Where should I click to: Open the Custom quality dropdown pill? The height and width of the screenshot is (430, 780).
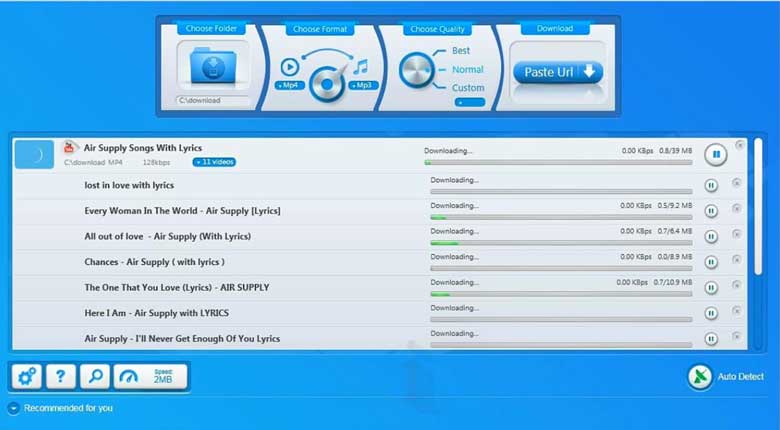470,103
